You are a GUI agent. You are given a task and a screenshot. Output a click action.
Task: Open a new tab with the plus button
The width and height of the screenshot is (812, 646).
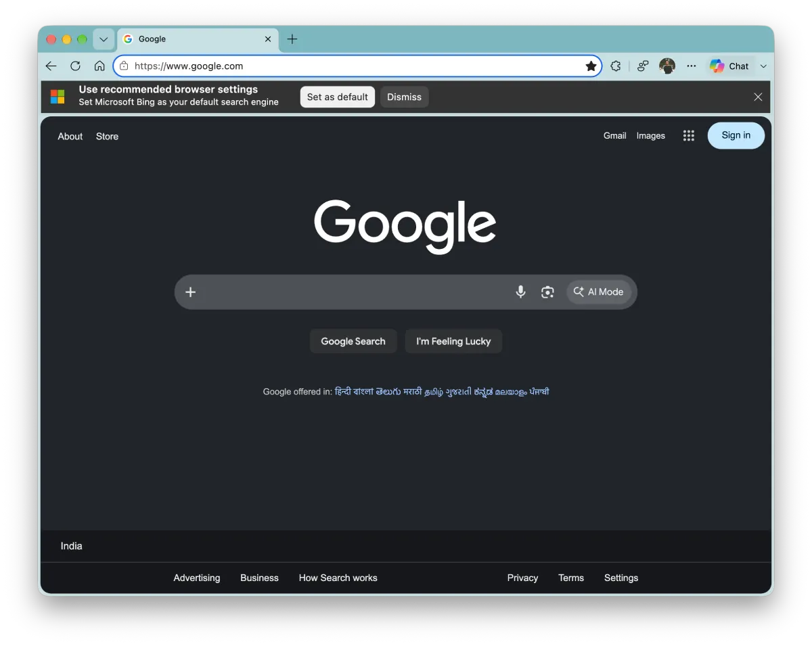pos(292,39)
